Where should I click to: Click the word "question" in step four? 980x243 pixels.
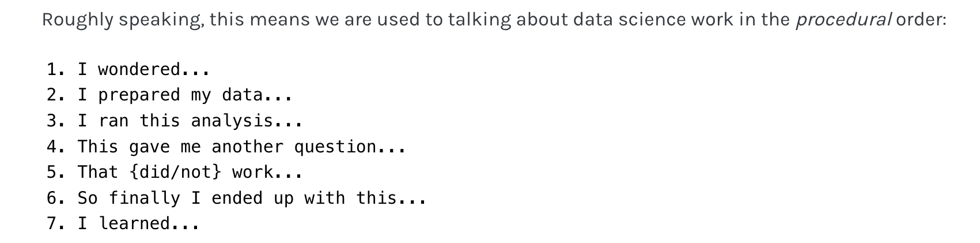click(x=335, y=147)
